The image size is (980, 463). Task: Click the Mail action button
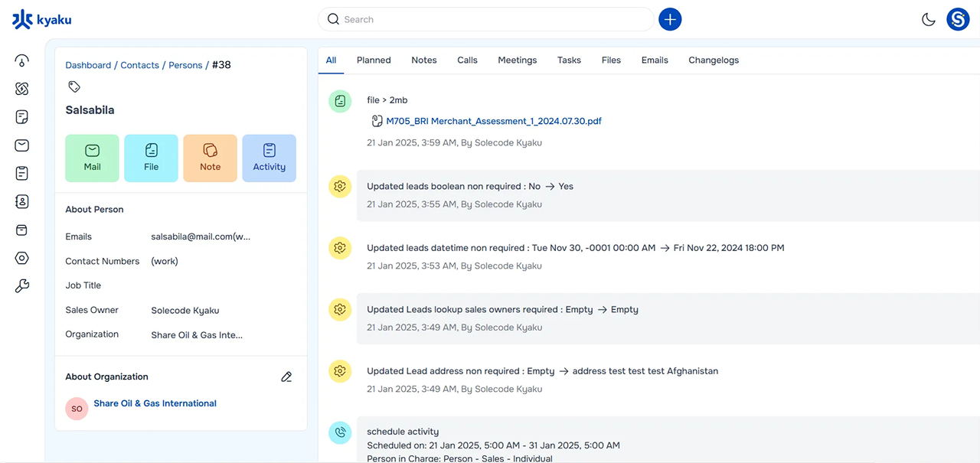click(x=92, y=158)
